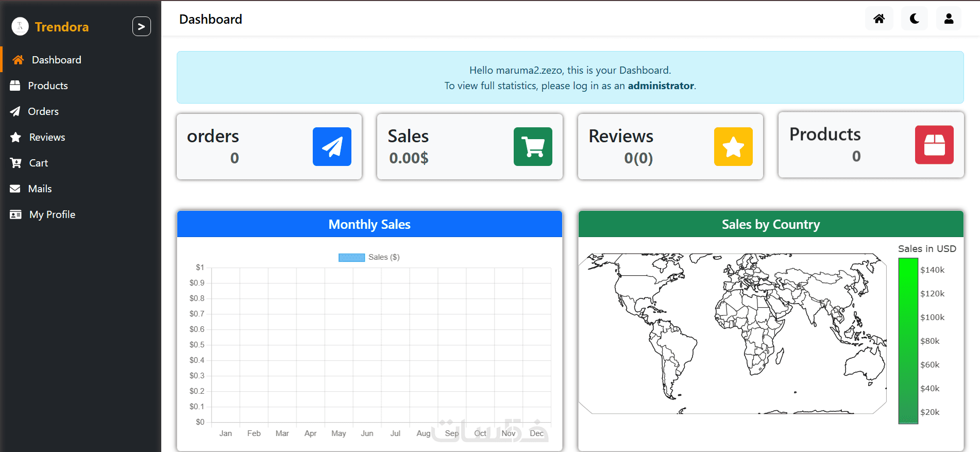
Task: Click the Sales in USD color scale bar
Action: coord(908,341)
